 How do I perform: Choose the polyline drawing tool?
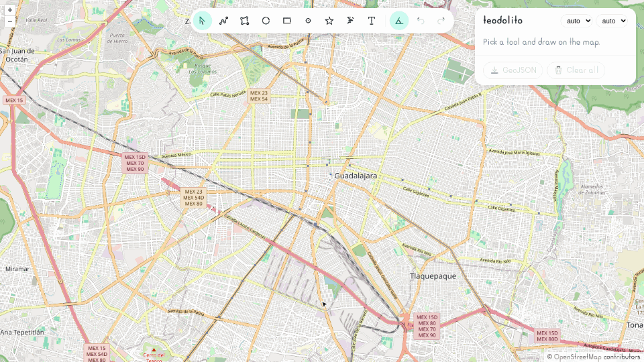click(223, 21)
